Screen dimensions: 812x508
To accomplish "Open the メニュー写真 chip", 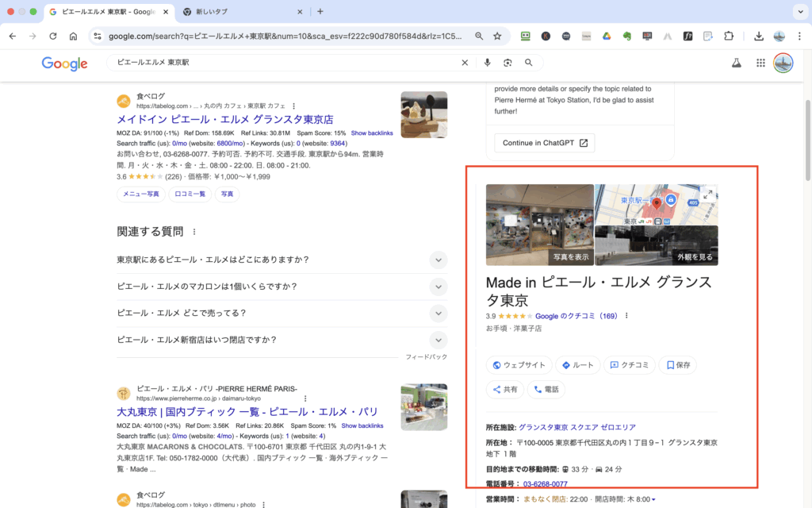I will point(141,194).
